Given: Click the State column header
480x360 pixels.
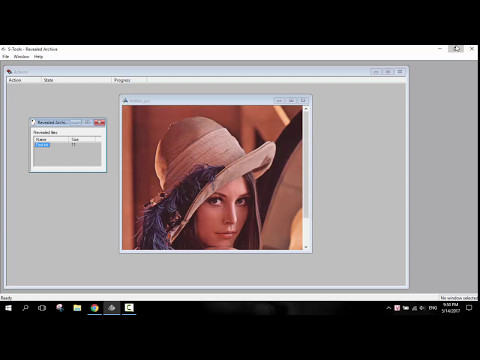Looking at the screenshot, I should 77,80.
